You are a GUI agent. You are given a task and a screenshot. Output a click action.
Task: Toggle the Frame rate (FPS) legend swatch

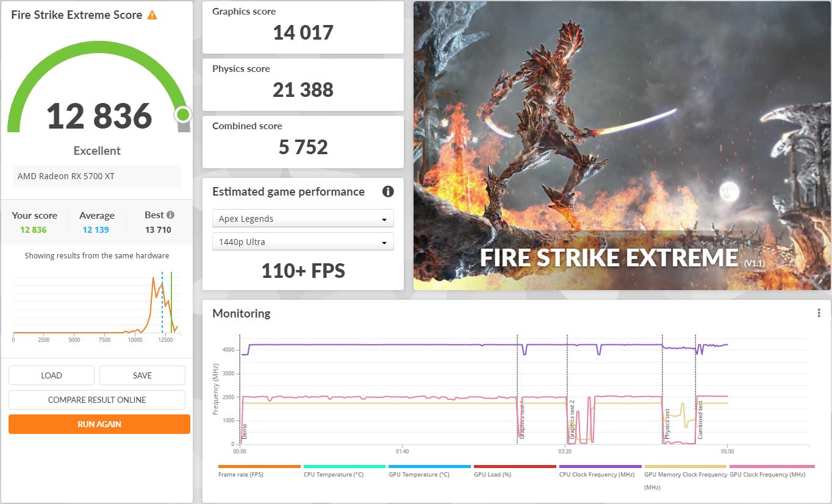[259, 466]
